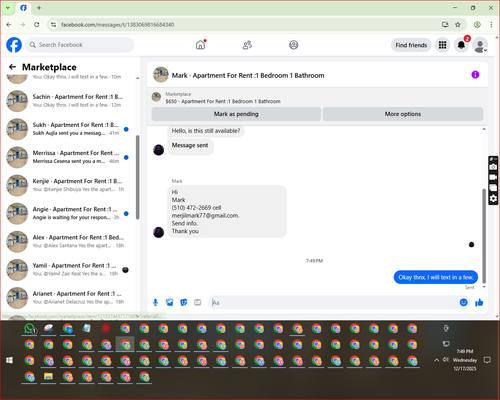
Task: Open the Friends icon in top navigation
Action: pyautogui.click(x=247, y=45)
